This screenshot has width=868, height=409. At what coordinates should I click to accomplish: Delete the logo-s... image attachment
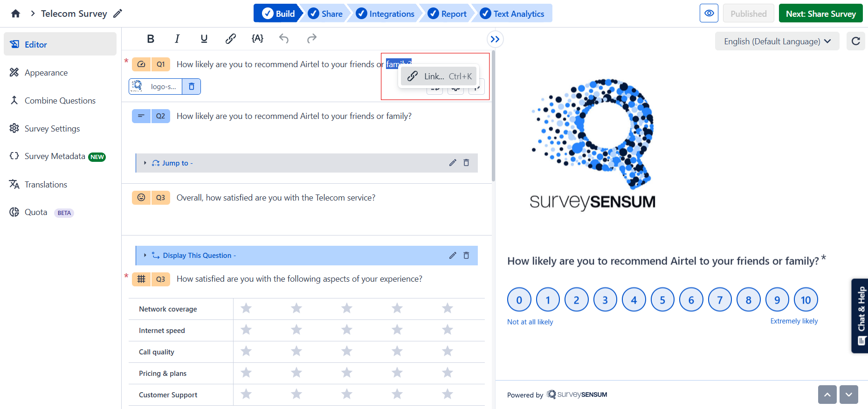192,86
